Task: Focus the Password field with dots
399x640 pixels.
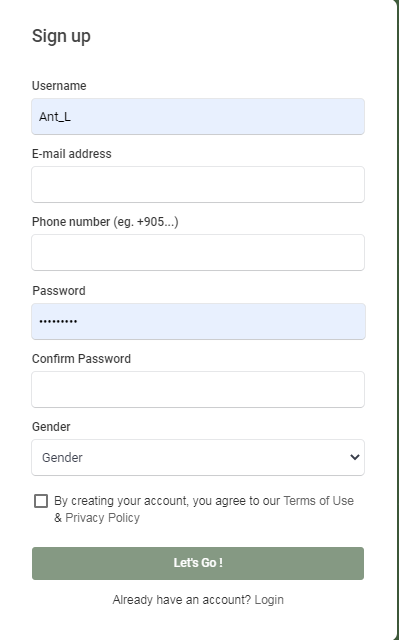Action: click(x=198, y=321)
